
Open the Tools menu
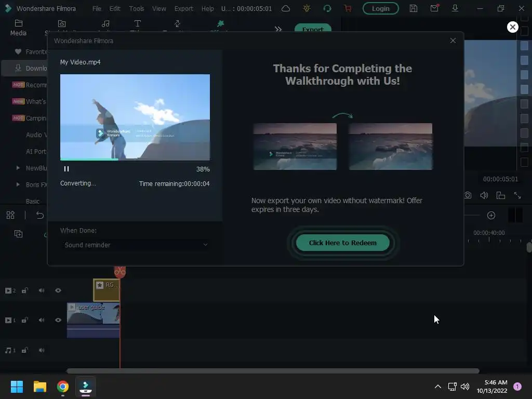coord(137,8)
